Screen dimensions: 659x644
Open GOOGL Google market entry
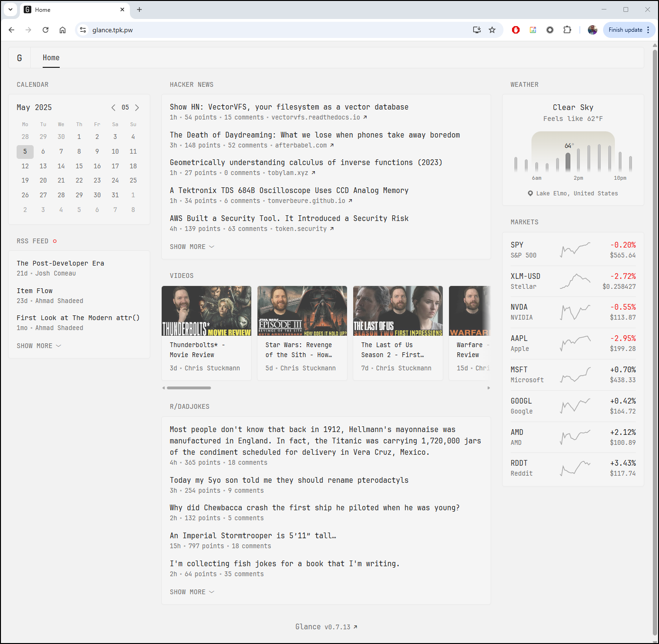coord(573,406)
